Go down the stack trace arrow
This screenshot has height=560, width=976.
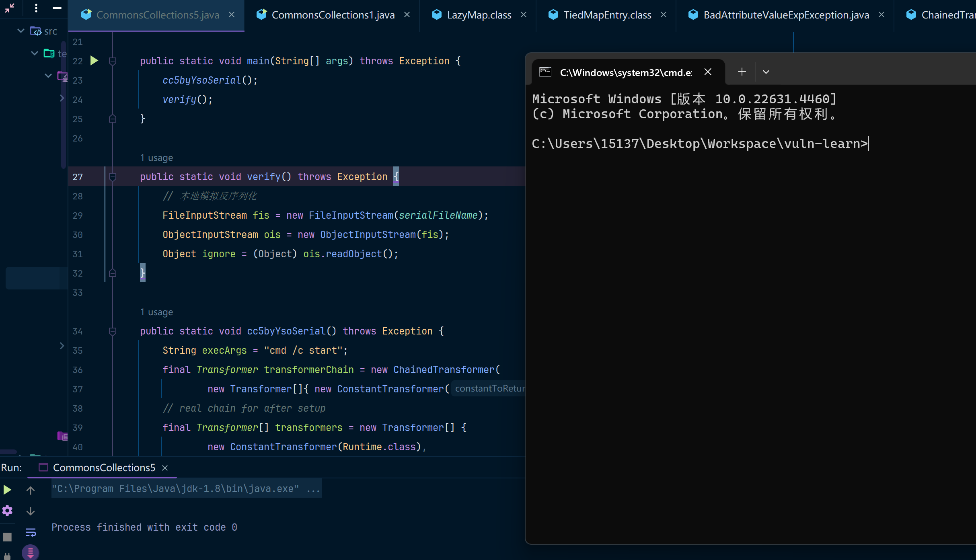31,511
